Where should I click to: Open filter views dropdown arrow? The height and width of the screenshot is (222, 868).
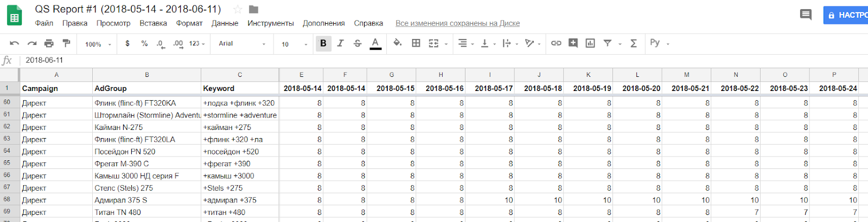tap(620, 44)
